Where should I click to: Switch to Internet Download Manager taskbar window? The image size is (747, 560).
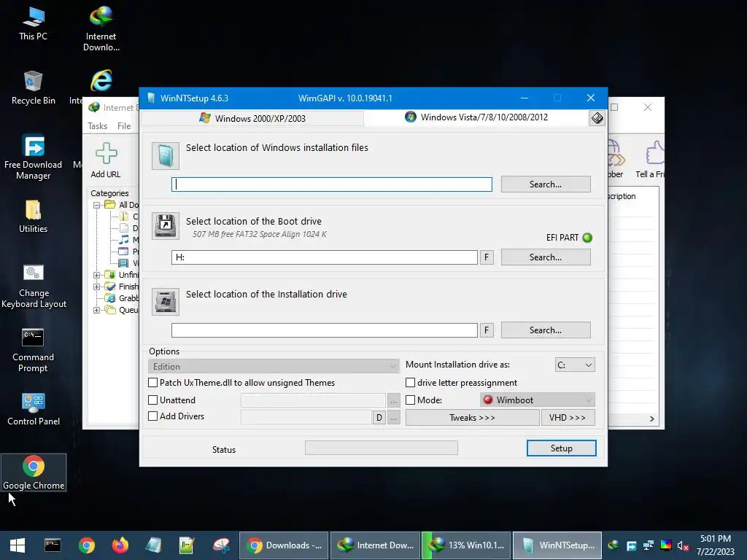[376, 545]
